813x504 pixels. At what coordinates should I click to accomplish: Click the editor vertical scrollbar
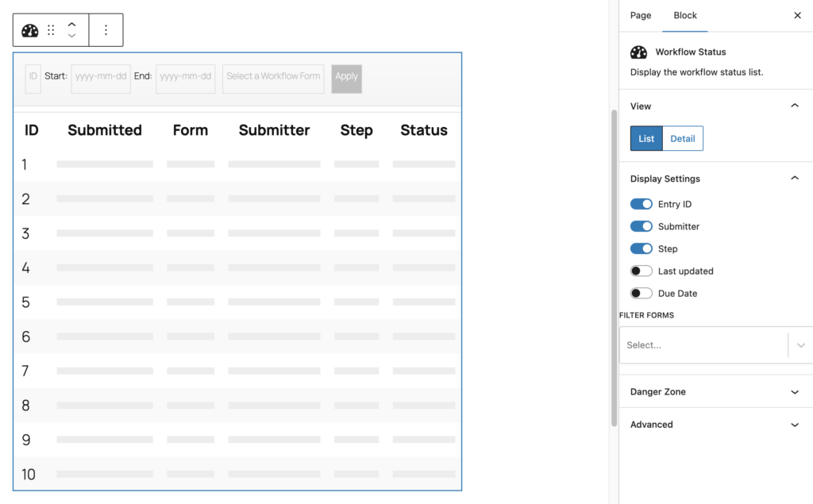[614, 267]
